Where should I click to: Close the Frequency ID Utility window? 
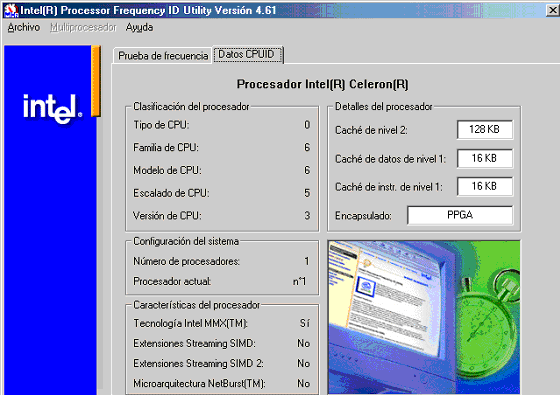[x=552, y=10]
